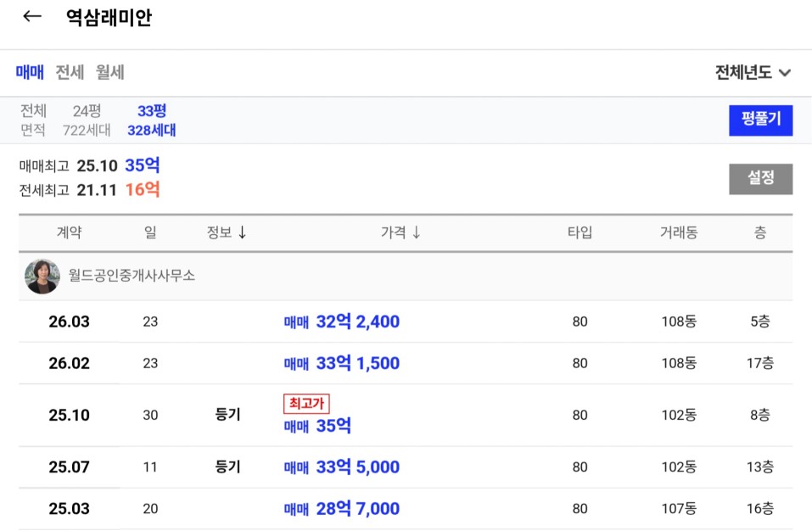This screenshot has width=812, height=531.
Task: Open the 전체년도 year dropdown
Action: point(753,73)
